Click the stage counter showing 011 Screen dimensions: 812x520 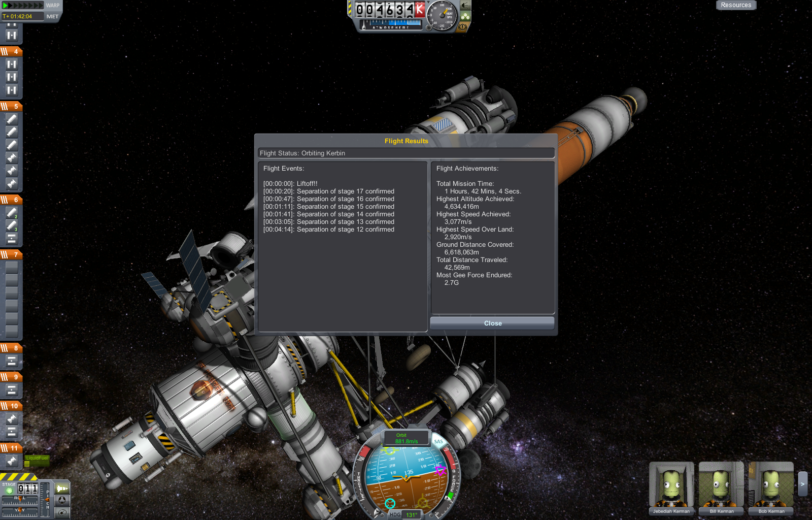click(x=27, y=489)
